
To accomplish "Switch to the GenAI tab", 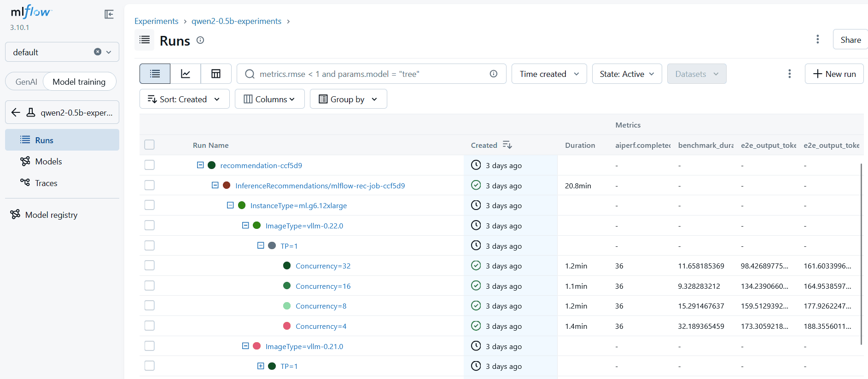I will (26, 82).
